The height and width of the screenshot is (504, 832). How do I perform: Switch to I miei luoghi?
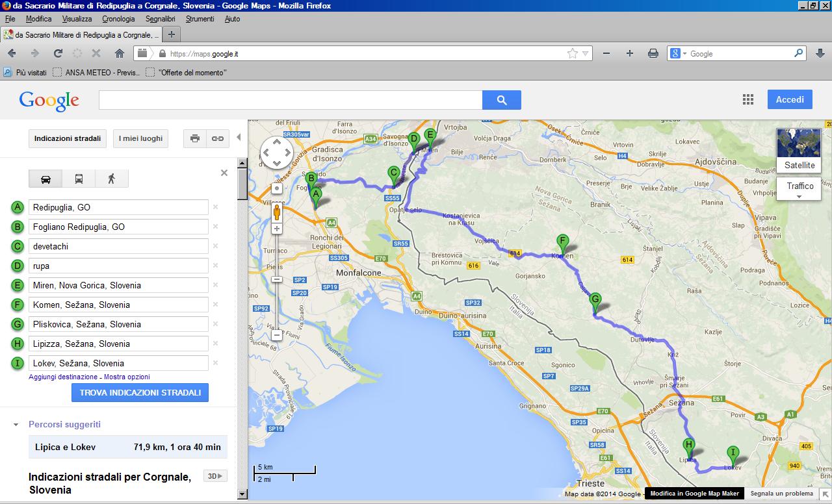[x=140, y=138]
